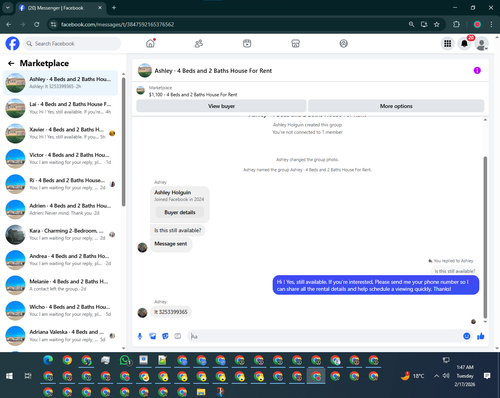
Task: Open the Groups icon in top navigation
Action: click(344, 43)
